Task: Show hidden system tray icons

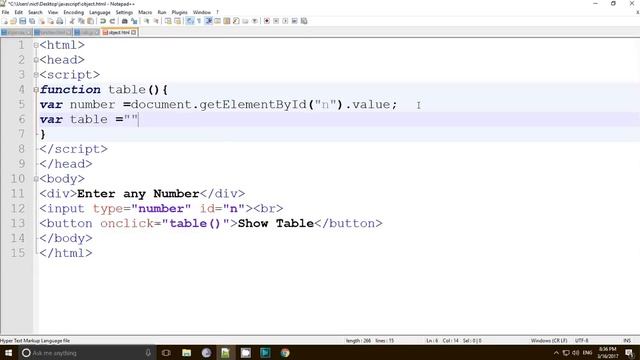Action: 556,353
